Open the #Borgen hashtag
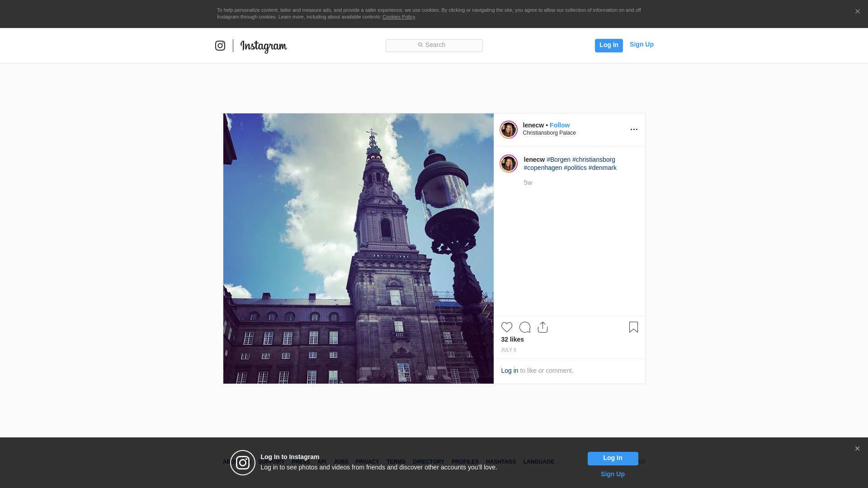Viewport: 868px width, 488px height. point(558,160)
